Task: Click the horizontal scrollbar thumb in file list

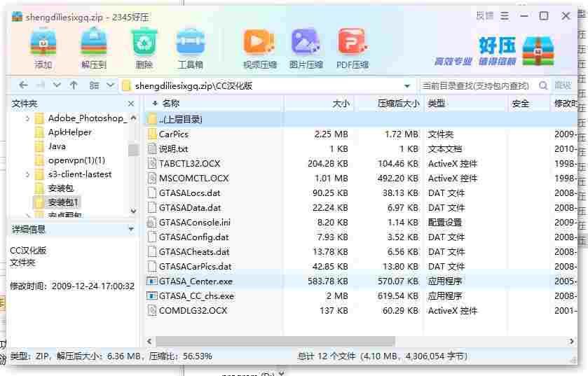Action: coord(275,341)
